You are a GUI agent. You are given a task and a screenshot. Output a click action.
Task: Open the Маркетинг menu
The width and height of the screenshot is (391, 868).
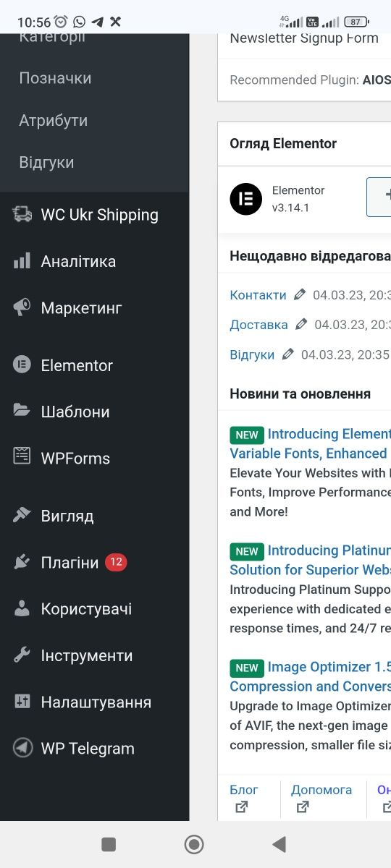tap(81, 307)
